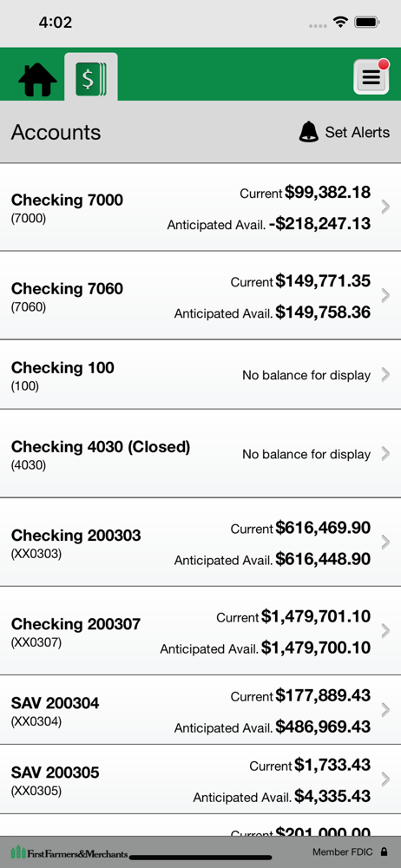Tap the First Farmers & Merchants logo
The width and height of the screenshot is (401, 868).
pos(69,852)
